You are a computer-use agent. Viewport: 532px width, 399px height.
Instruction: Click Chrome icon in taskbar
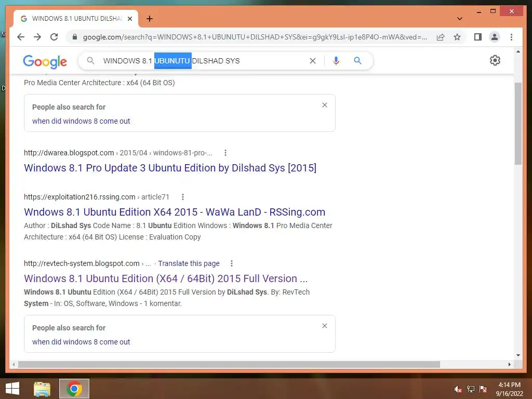(x=74, y=389)
